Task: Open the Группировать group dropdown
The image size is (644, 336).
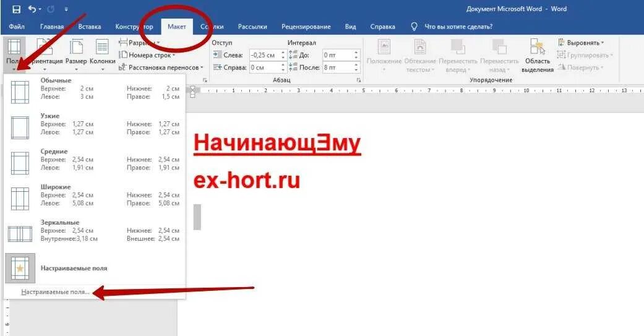Action: point(585,55)
